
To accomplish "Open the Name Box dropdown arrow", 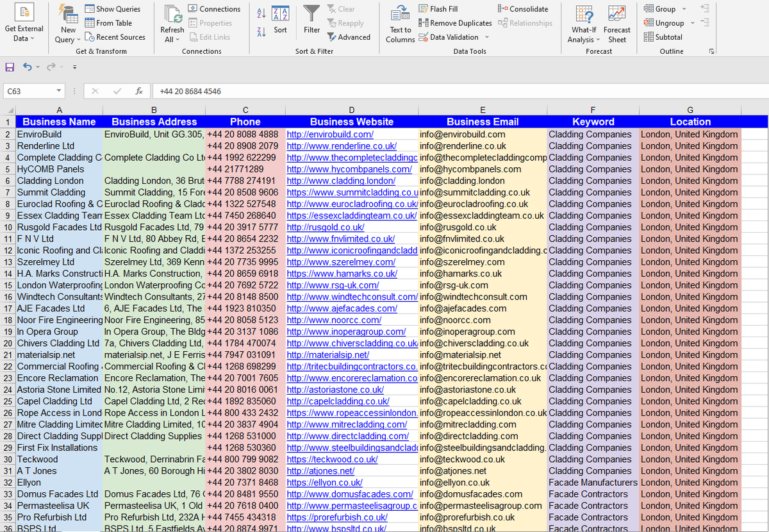I will 59,92.
